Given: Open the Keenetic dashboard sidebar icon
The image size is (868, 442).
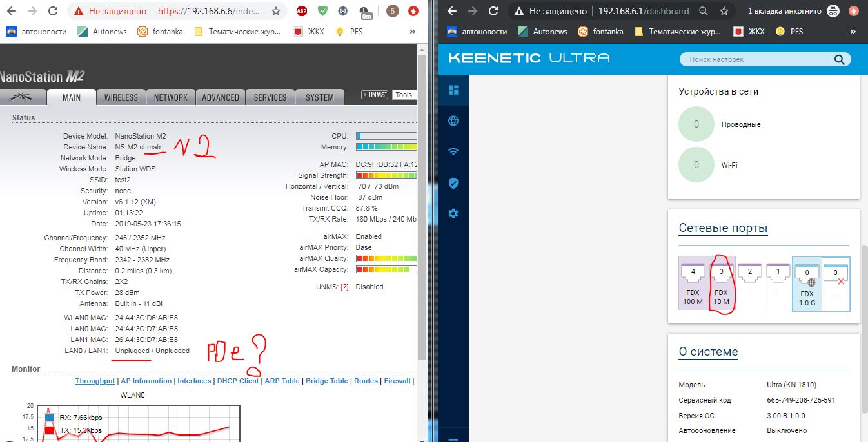Looking at the screenshot, I should (x=453, y=90).
